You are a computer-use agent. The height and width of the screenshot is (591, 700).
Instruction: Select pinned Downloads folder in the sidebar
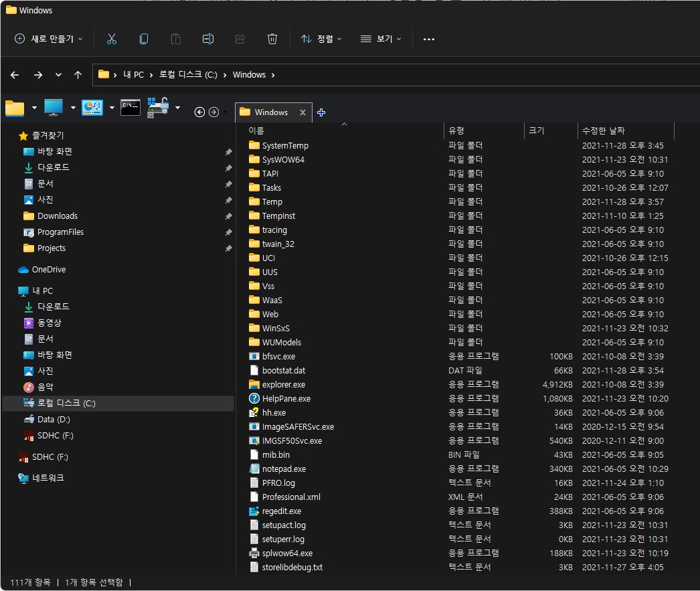click(57, 216)
